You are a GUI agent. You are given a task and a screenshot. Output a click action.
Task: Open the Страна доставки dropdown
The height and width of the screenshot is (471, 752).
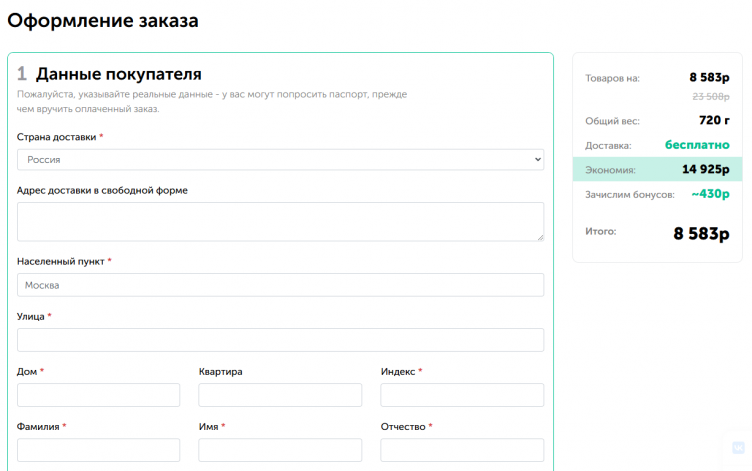tap(281, 160)
